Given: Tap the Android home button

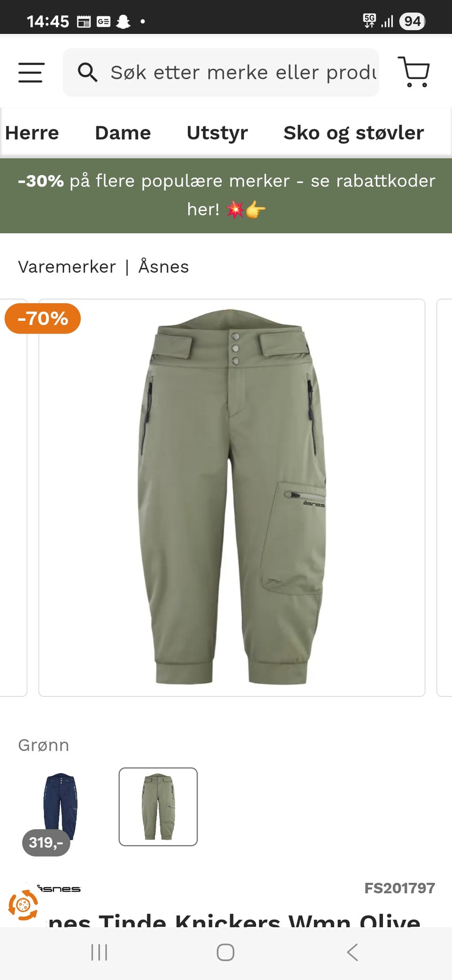Looking at the screenshot, I should click(x=226, y=952).
